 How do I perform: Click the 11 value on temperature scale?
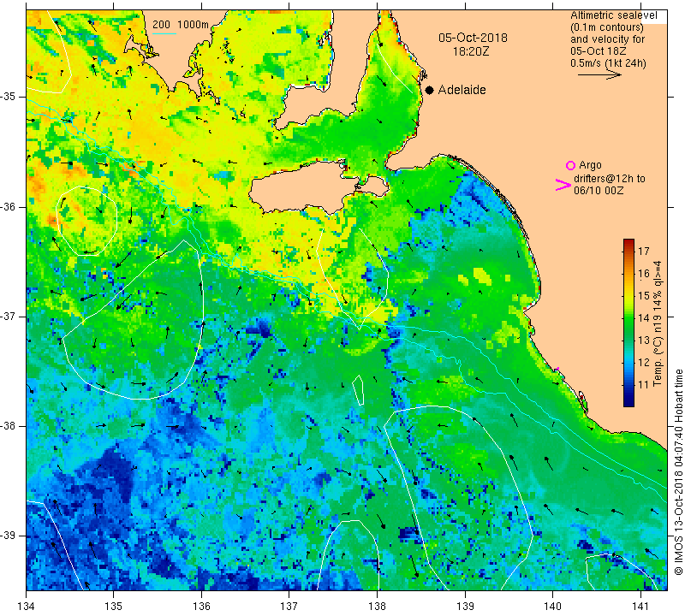644,385
